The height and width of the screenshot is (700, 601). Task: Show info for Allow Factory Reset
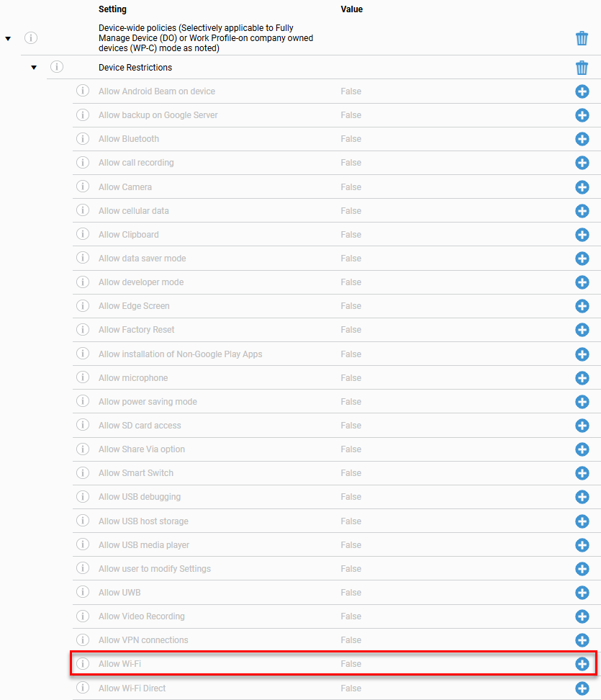[x=83, y=329]
